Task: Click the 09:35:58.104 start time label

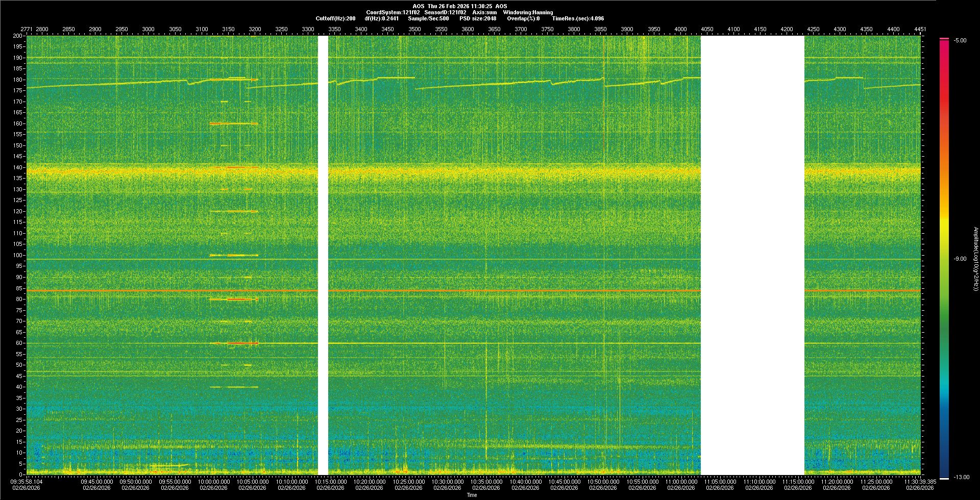Action: [27, 481]
